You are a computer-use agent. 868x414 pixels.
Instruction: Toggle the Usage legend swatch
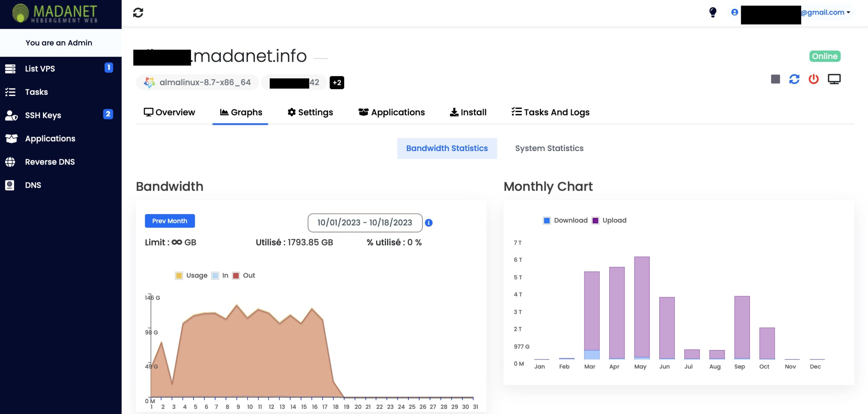[x=179, y=275]
